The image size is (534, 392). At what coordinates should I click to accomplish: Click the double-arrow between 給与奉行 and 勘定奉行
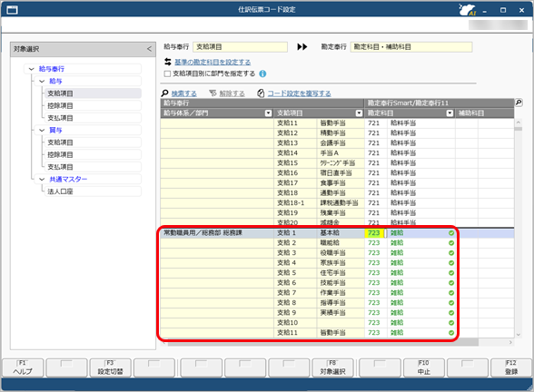point(302,46)
